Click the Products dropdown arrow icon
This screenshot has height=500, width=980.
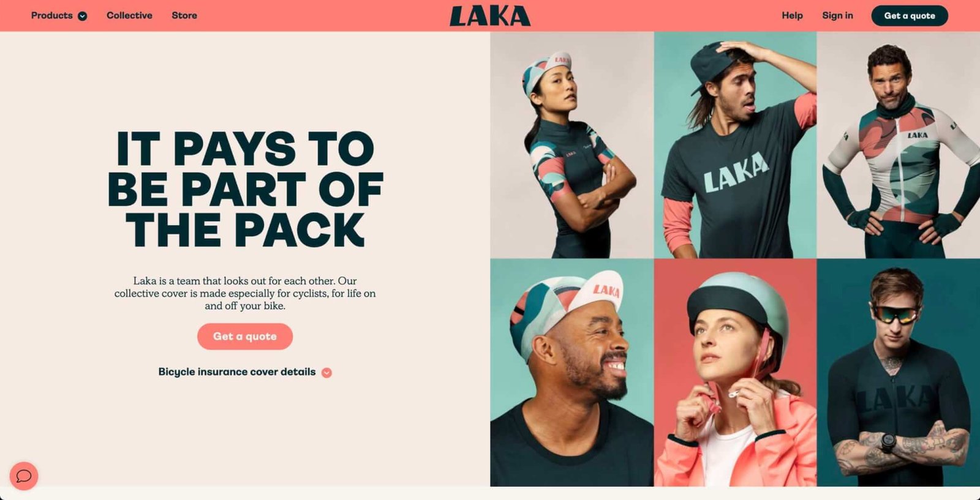click(82, 16)
